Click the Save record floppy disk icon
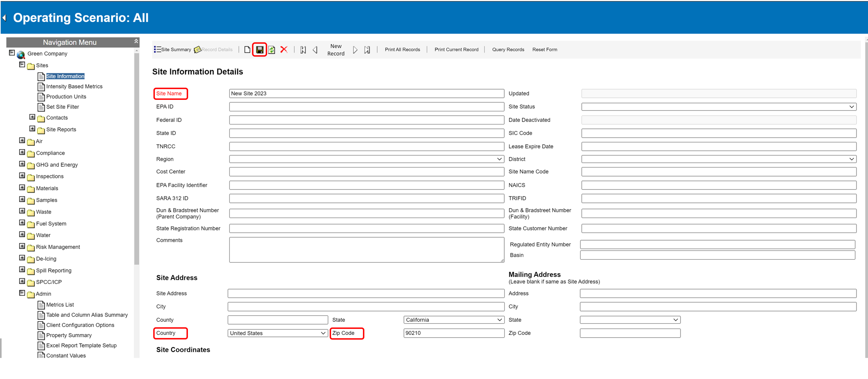 click(x=259, y=50)
